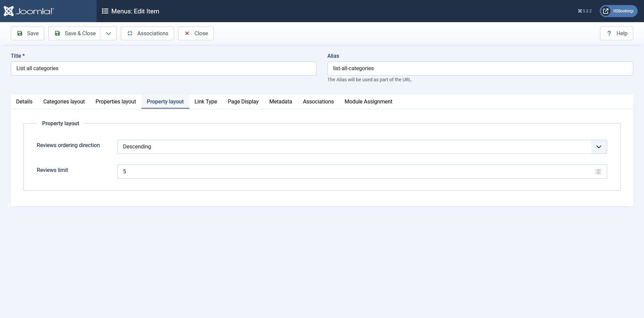Click the Alias URL help text
Screen dimensions: 644x318
(x=370, y=80)
